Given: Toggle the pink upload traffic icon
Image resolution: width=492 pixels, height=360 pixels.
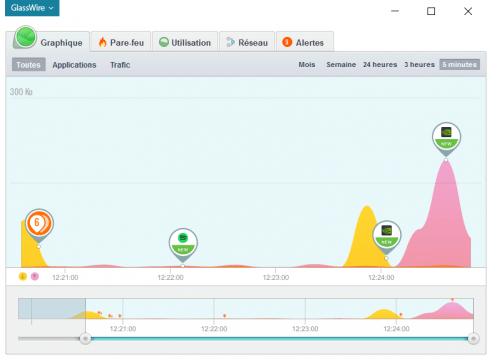Looking at the screenshot, I should [35, 276].
